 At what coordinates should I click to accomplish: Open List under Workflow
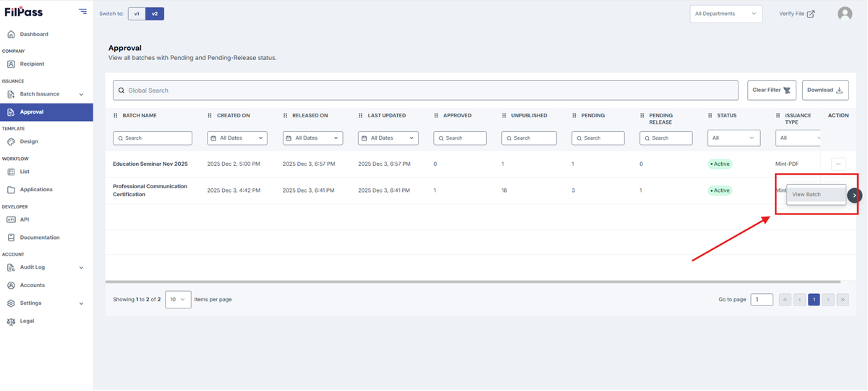(25, 172)
